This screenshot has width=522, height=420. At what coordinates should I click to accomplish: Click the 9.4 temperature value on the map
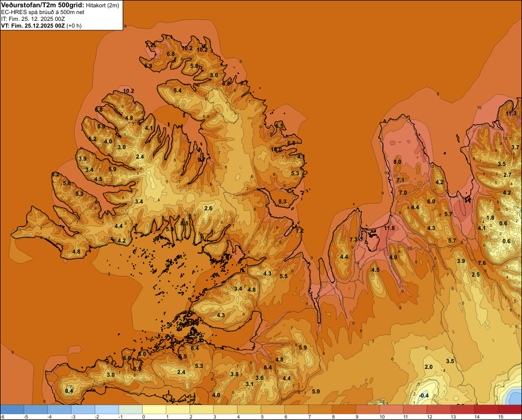tap(201, 160)
